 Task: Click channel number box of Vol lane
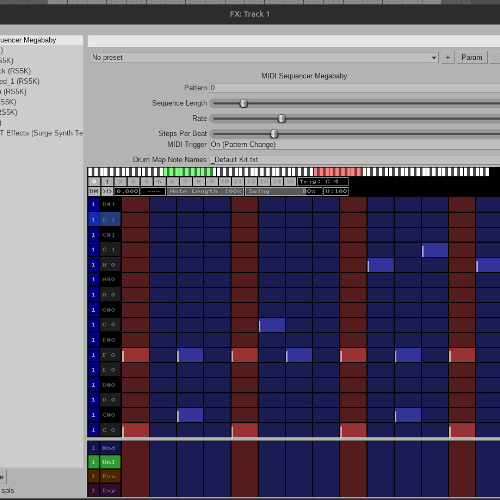(x=93, y=462)
